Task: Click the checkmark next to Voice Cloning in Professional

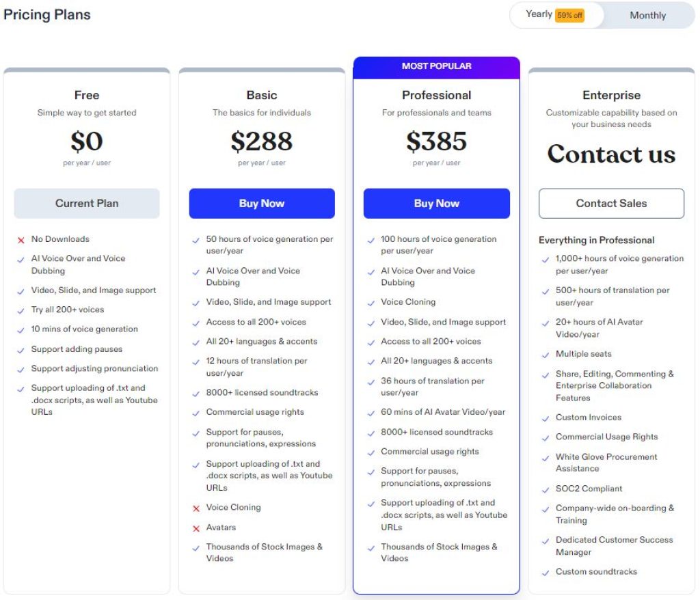Action: click(370, 302)
